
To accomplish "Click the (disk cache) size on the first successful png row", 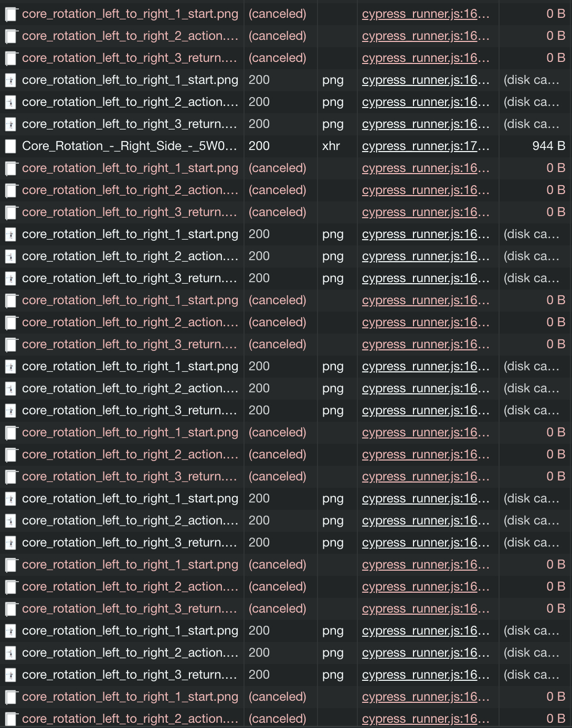I will click(531, 80).
